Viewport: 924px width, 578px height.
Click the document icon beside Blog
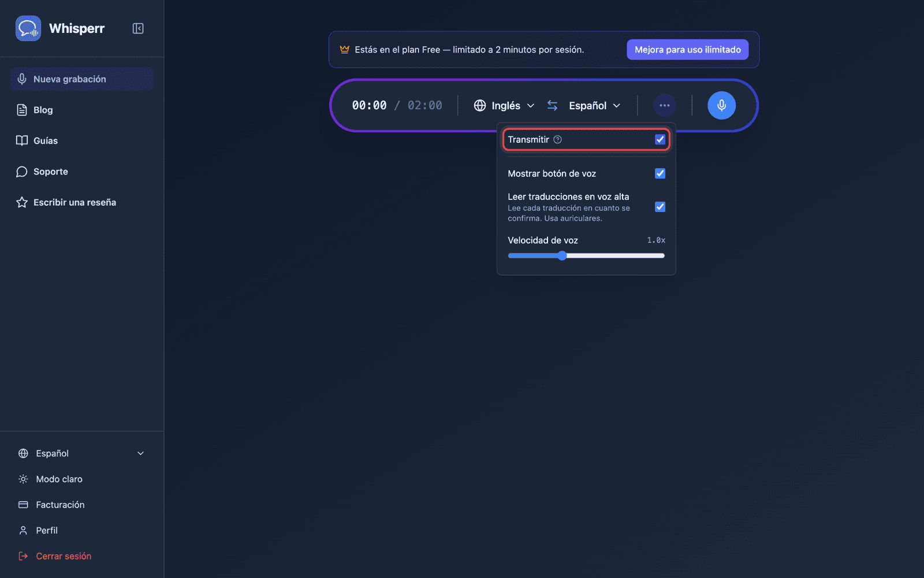pyautogui.click(x=22, y=110)
